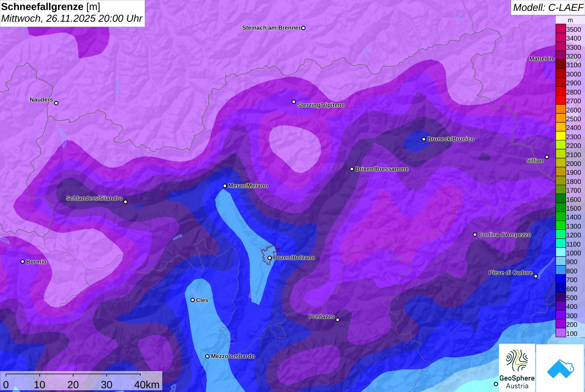
Task: Click the Meran/Merano location marker dot
Action: click(225, 186)
